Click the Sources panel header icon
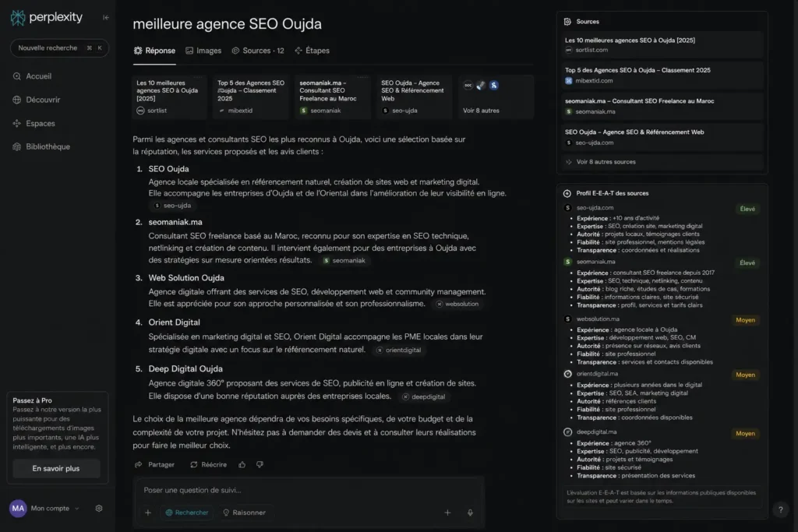Viewport: 798px width, 532px height. [x=567, y=21]
